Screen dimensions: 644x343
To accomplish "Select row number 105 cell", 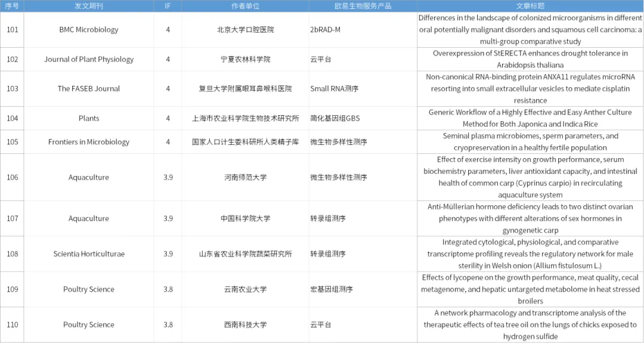I will [12, 142].
